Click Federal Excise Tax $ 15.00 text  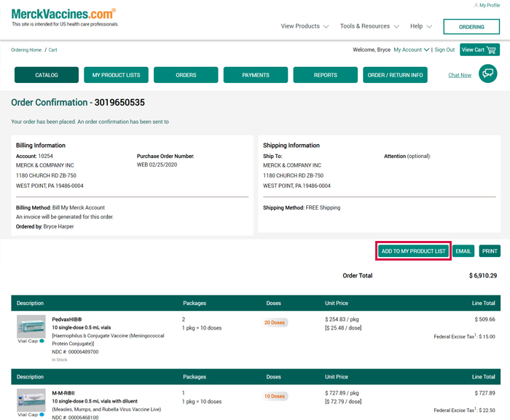click(x=465, y=336)
